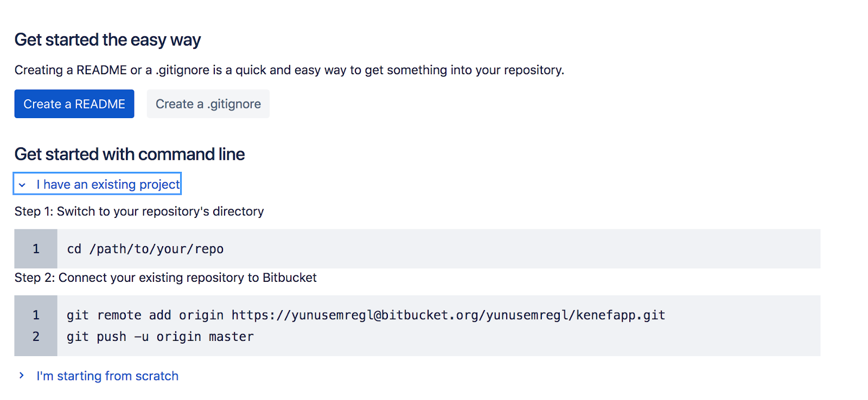
Task: Click the README or .gitignore description paragraph
Action: click(x=289, y=70)
